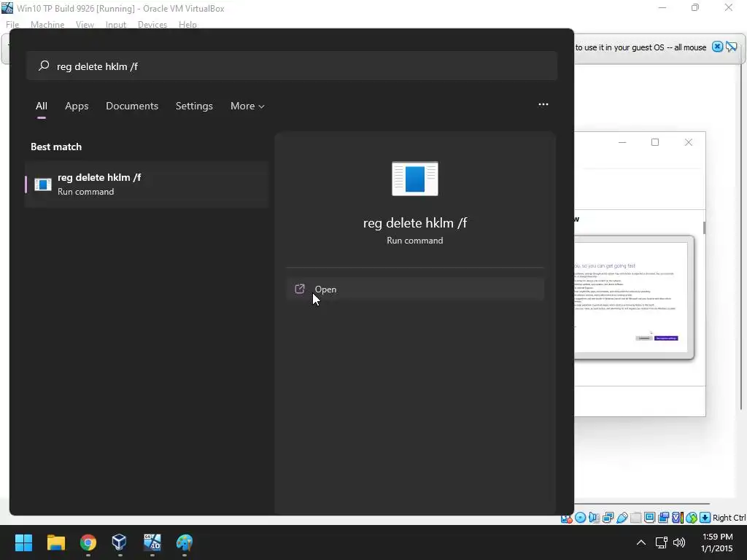The height and width of the screenshot is (560, 747).
Task: Click the notification suppress icon beside the blue X
Action: point(731,47)
